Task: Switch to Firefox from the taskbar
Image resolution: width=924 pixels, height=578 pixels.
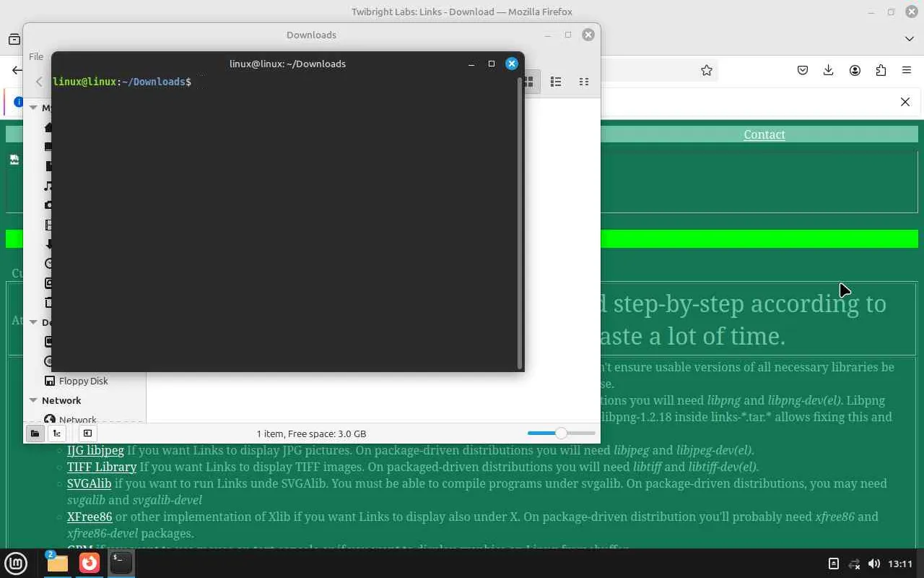Action: click(90, 564)
